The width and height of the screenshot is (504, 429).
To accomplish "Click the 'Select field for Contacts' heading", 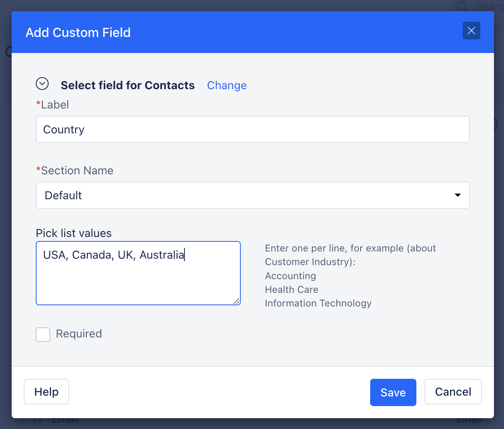I will tap(128, 85).
